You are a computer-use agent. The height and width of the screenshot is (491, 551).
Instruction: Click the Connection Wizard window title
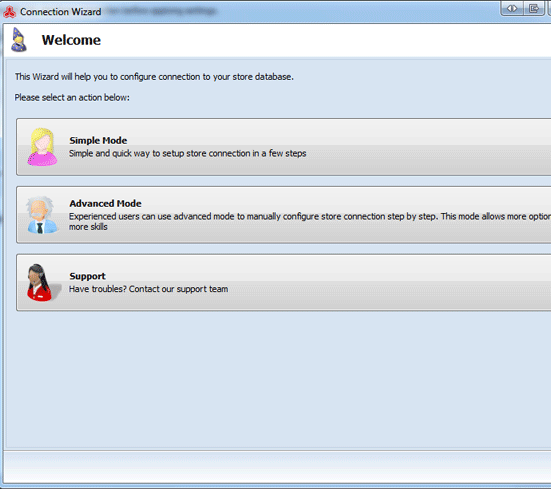[60, 12]
